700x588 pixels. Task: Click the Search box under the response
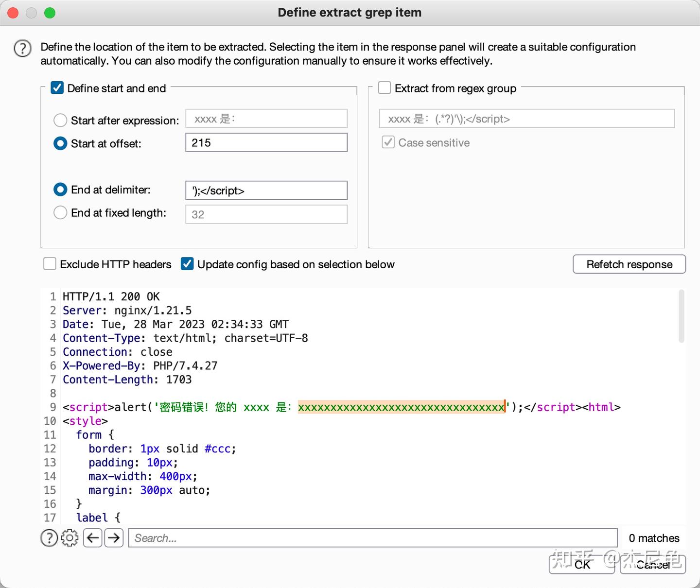[372, 538]
